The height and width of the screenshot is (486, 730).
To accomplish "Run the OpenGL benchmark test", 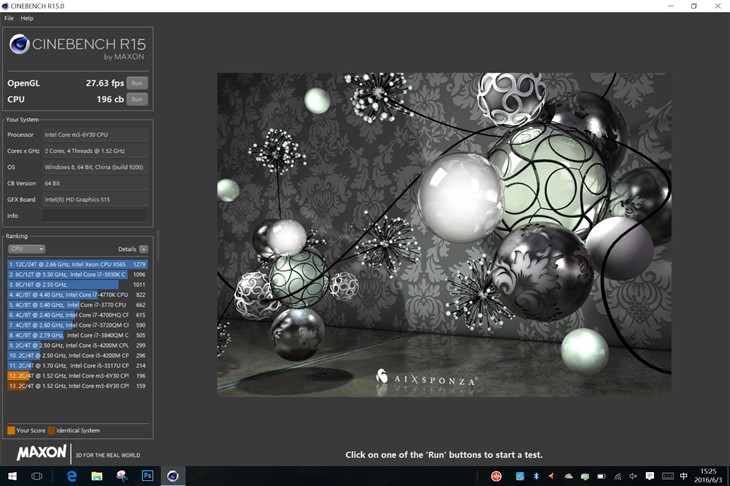I will click(x=137, y=83).
